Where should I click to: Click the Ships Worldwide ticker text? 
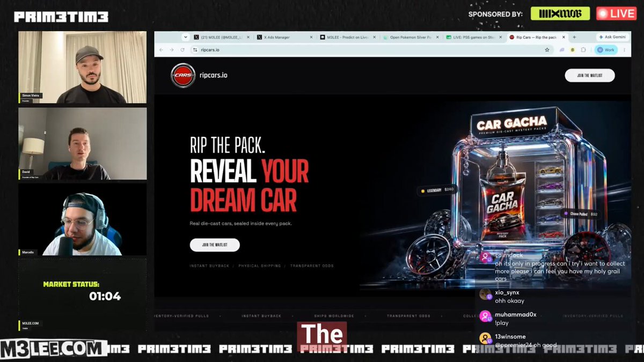point(333,316)
